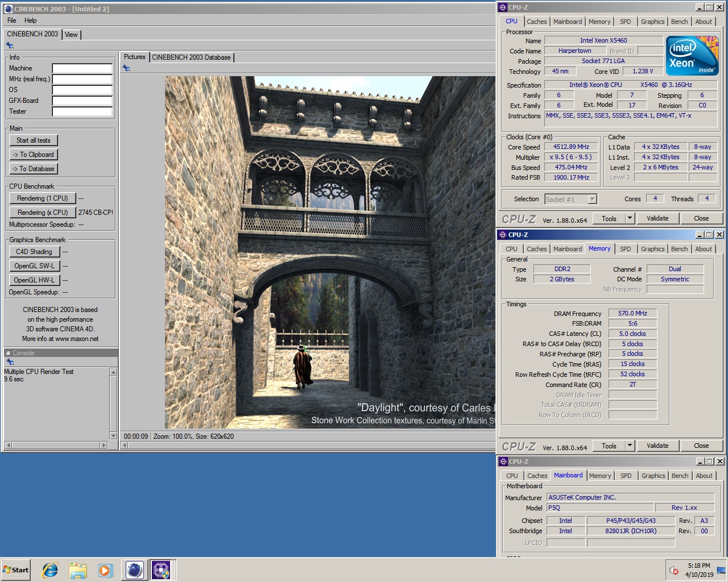Viewport: 728px width, 582px height.
Task: Click Console horizontal scrollbar right arrow
Action: pyautogui.click(x=104, y=445)
